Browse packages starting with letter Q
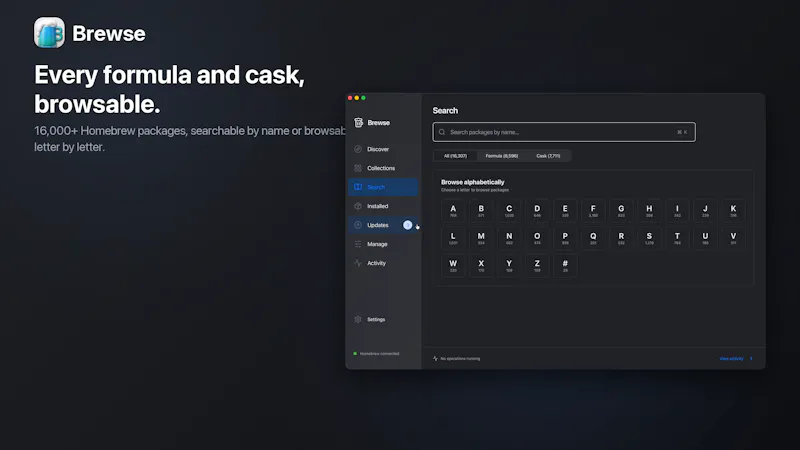 [x=593, y=238]
